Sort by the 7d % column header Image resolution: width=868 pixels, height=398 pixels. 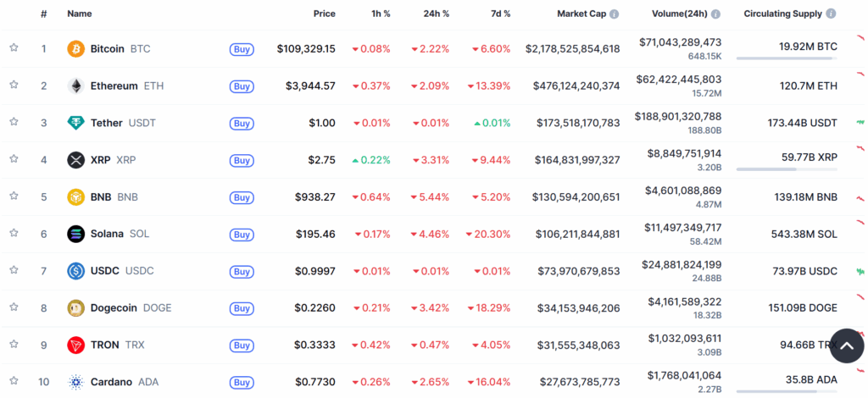[501, 14]
